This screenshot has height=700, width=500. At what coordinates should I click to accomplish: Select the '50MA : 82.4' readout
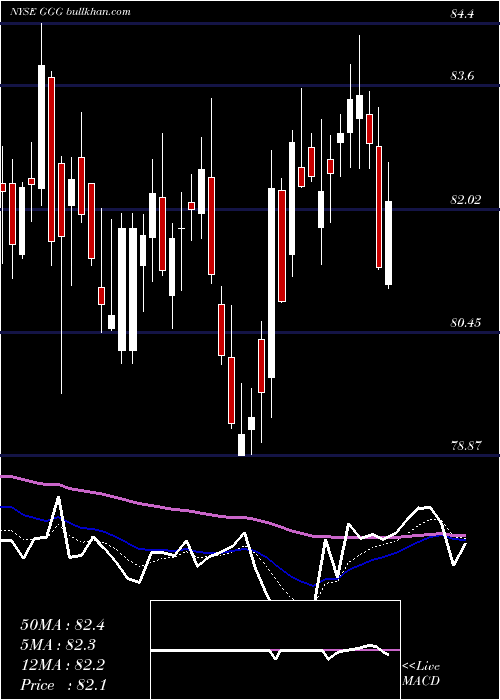click(62, 625)
